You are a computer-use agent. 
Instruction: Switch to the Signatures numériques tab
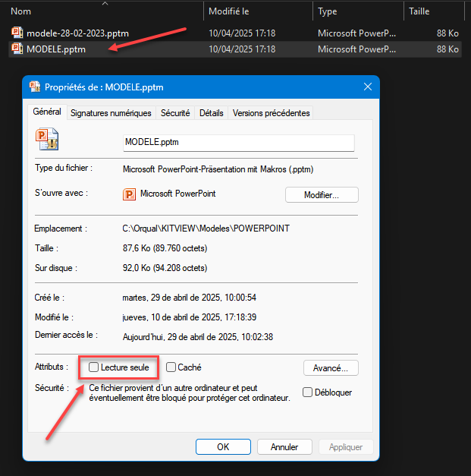tap(110, 113)
